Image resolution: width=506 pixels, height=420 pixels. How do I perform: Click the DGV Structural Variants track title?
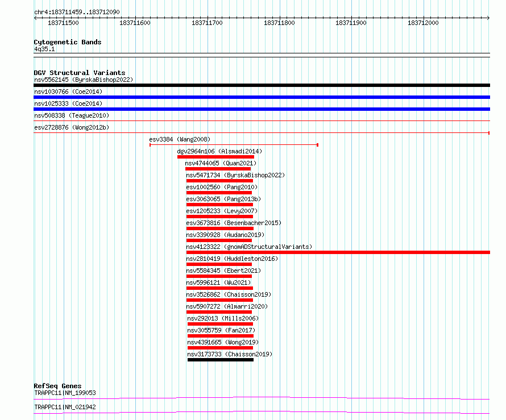[x=80, y=73]
